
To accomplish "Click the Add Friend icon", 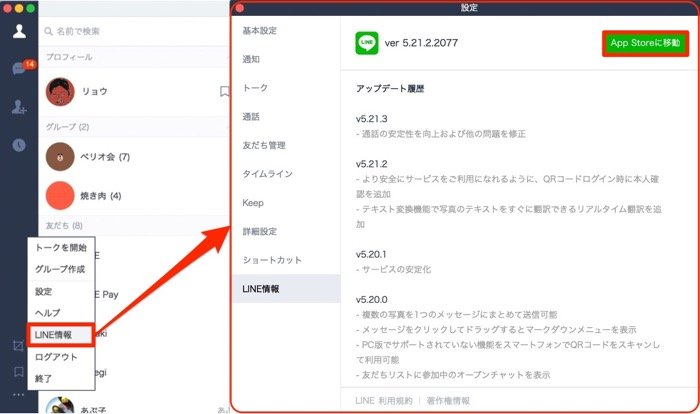I will click(19, 107).
